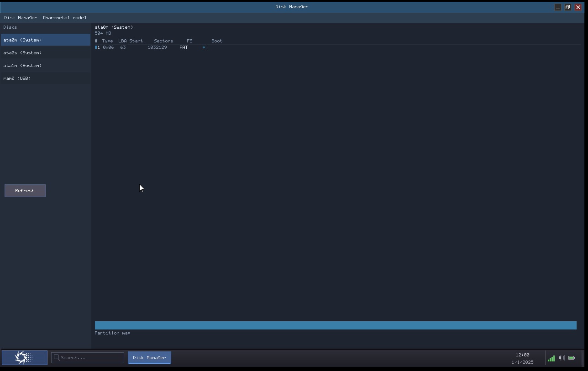
Task: Click the FS column header
Action: point(189,41)
